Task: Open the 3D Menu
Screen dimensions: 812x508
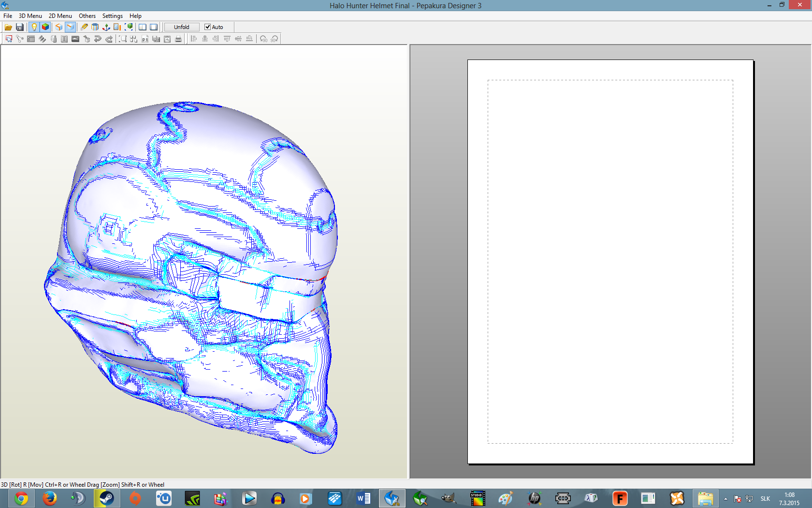Action: (x=30, y=16)
